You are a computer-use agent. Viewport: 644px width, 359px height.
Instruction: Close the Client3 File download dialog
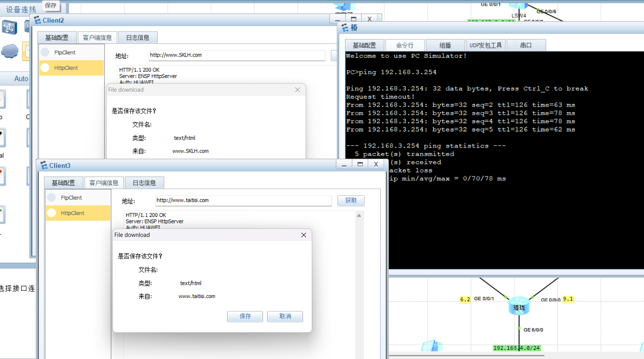(304, 235)
